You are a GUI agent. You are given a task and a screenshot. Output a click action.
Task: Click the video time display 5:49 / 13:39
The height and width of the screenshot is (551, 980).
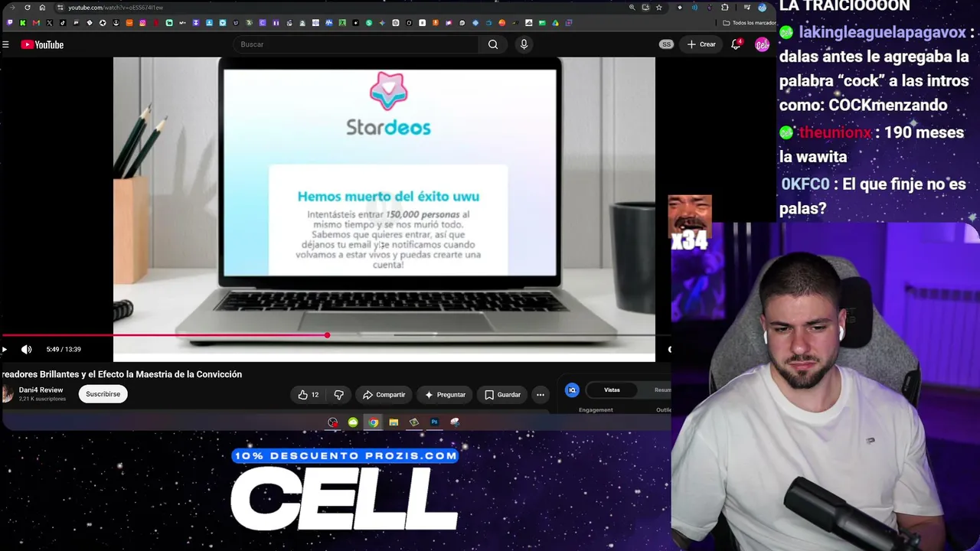(x=64, y=350)
